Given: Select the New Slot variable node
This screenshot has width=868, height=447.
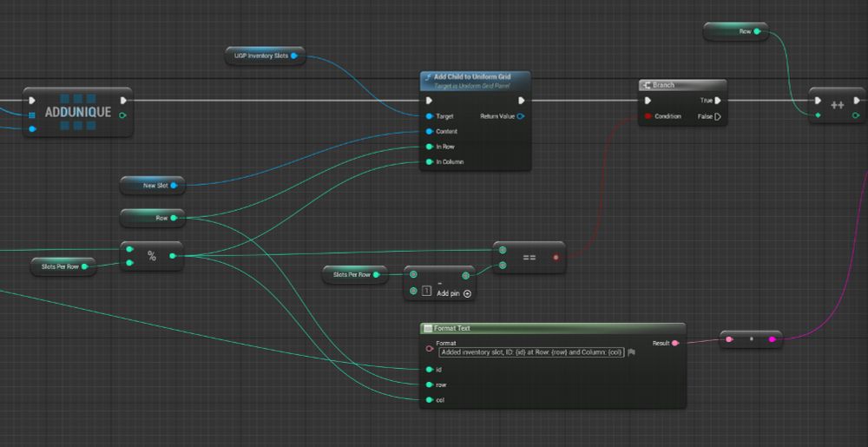Looking at the screenshot, I should pyautogui.click(x=152, y=186).
